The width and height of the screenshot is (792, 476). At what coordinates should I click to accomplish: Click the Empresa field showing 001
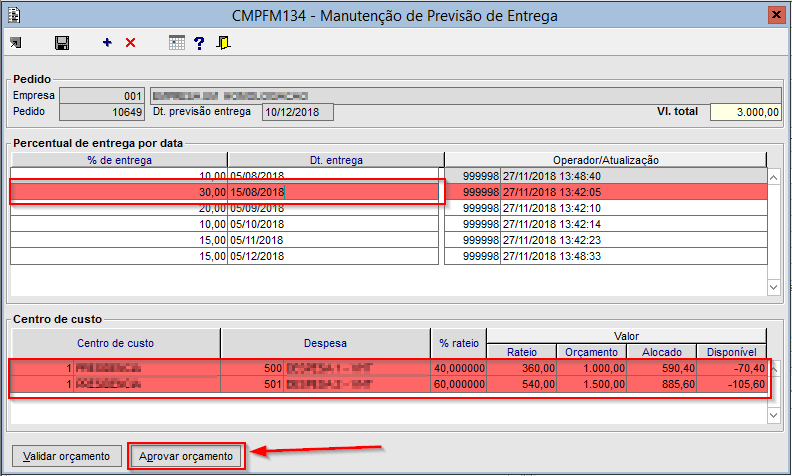[x=102, y=96]
